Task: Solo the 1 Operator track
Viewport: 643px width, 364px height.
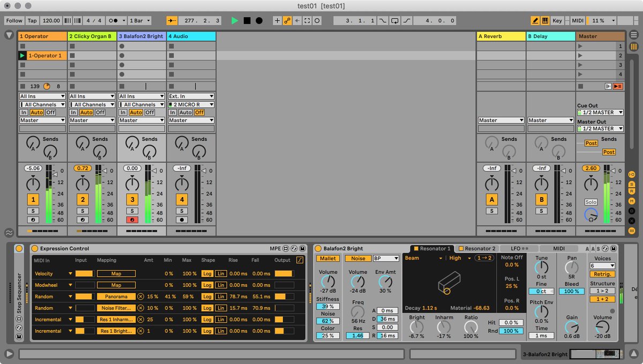Action: click(32, 210)
